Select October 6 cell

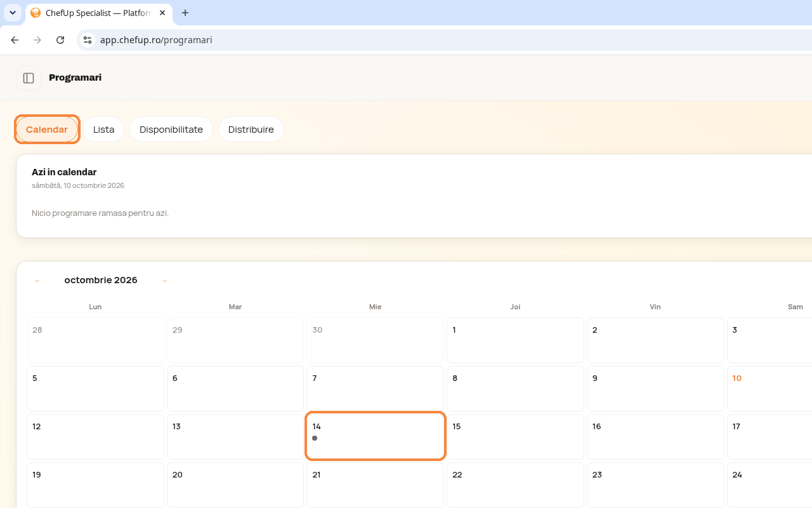click(x=235, y=388)
